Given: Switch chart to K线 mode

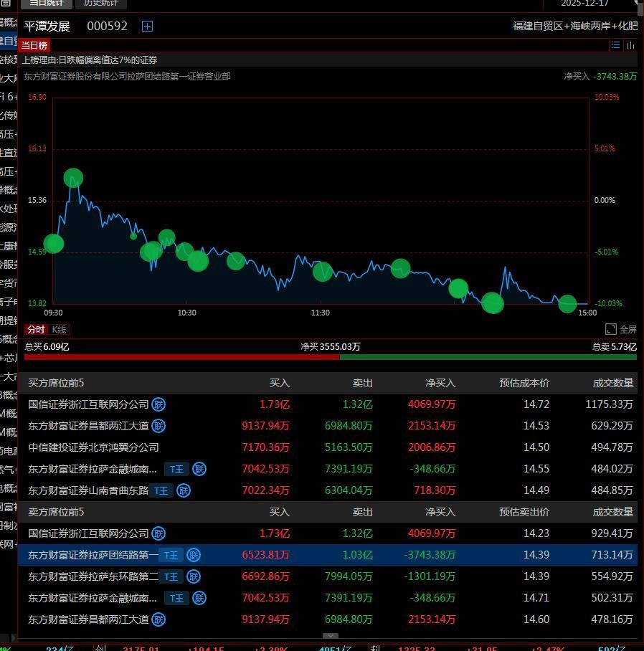Looking at the screenshot, I should 59,330.
